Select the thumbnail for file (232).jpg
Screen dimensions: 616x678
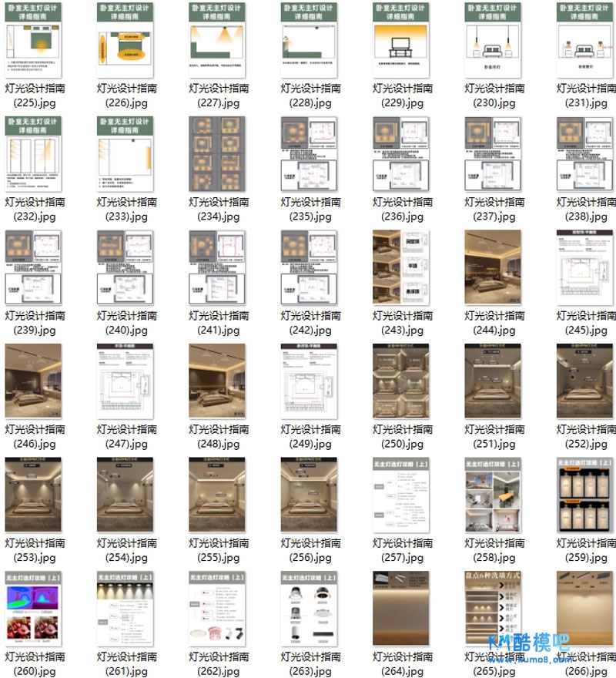click(33, 153)
